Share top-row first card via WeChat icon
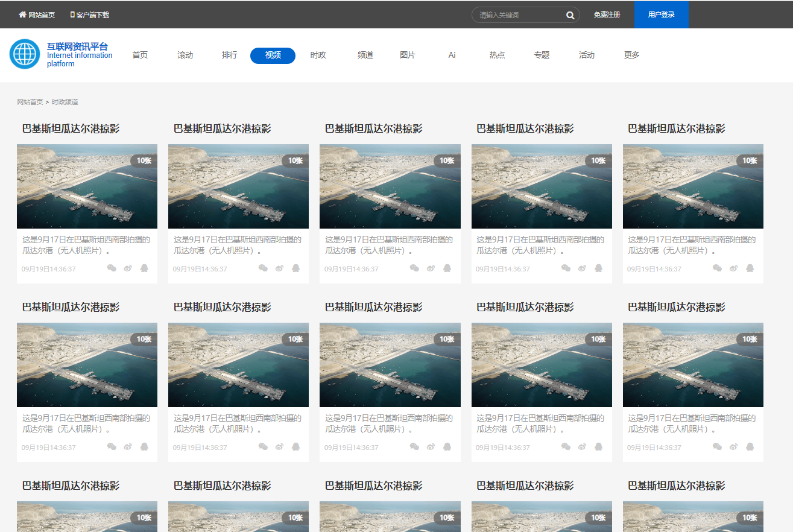This screenshot has width=793, height=532. tap(112, 268)
